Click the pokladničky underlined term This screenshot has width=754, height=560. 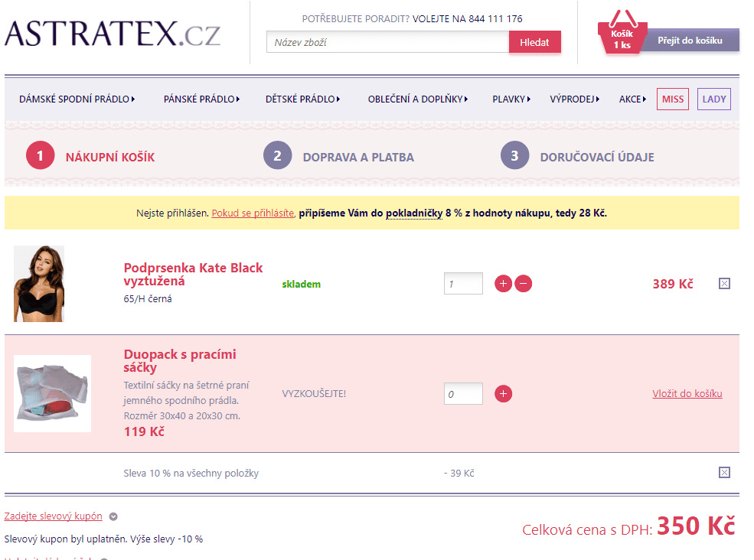pos(414,213)
